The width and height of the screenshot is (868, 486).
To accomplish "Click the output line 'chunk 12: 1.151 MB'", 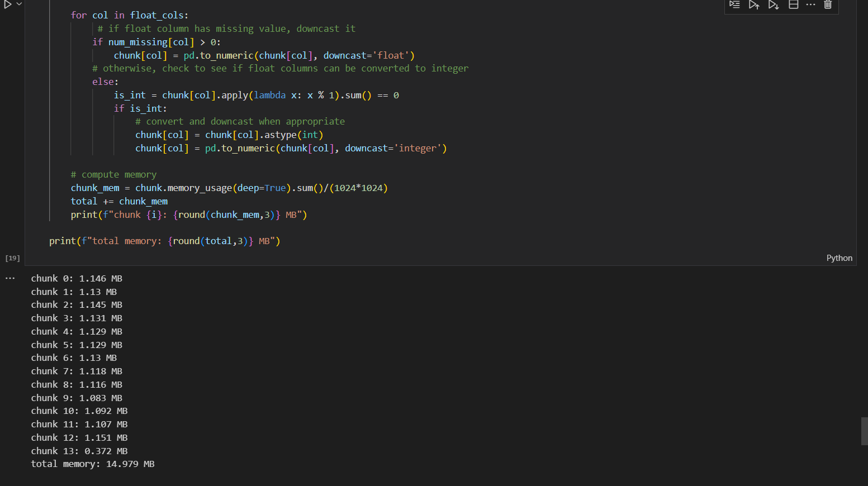I will tap(79, 437).
